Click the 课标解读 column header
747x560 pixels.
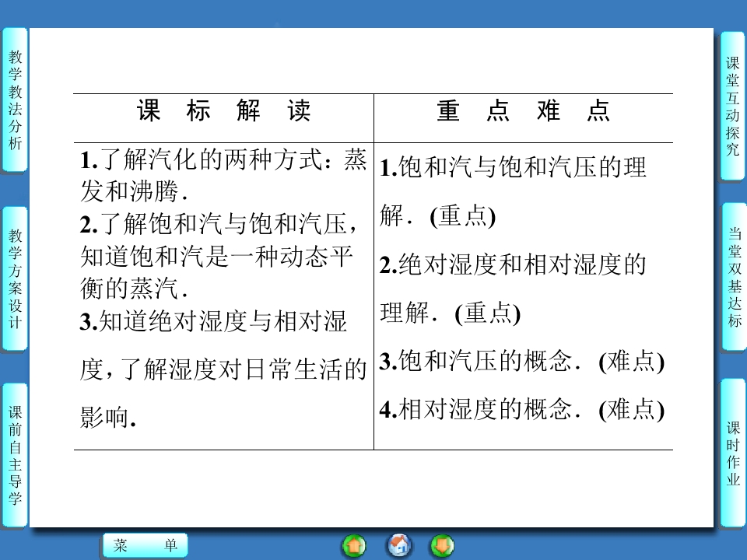click(x=224, y=111)
